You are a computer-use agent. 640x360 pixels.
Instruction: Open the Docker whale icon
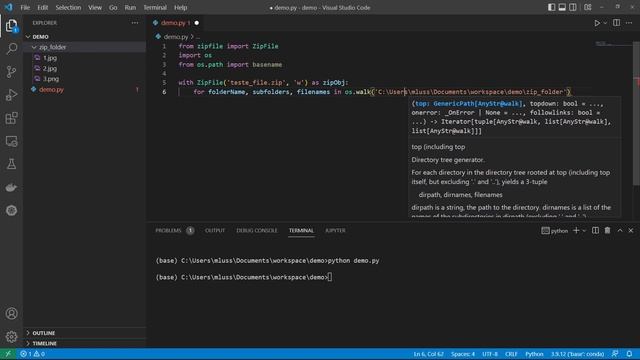[x=11, y=187]
